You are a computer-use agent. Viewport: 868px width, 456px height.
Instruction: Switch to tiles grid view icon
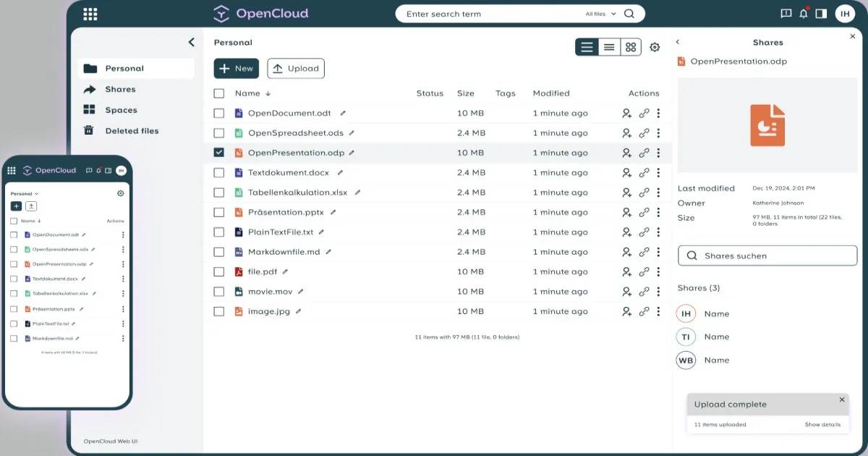(631, 47)
